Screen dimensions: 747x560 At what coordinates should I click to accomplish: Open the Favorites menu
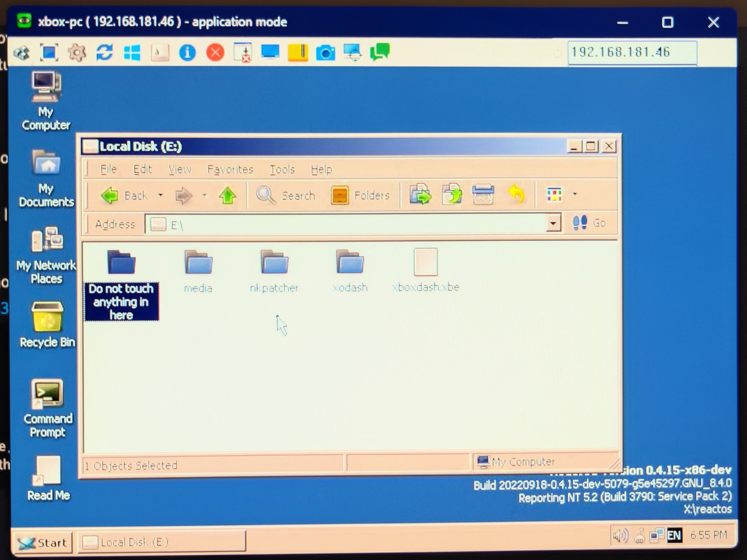[230, 169]
